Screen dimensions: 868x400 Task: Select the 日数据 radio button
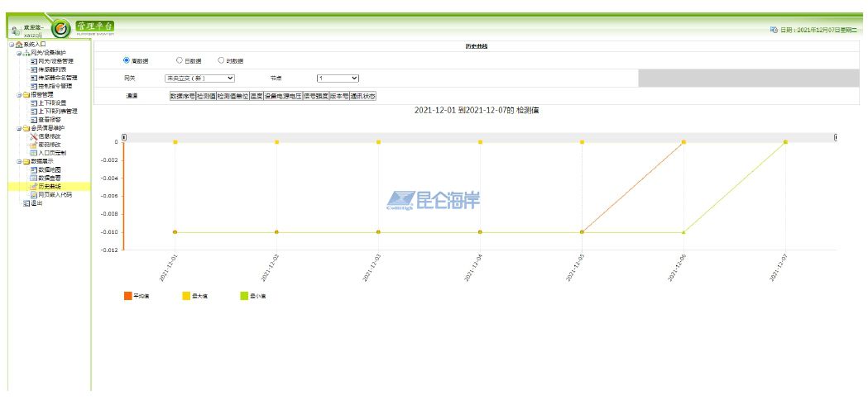(180, 60)
